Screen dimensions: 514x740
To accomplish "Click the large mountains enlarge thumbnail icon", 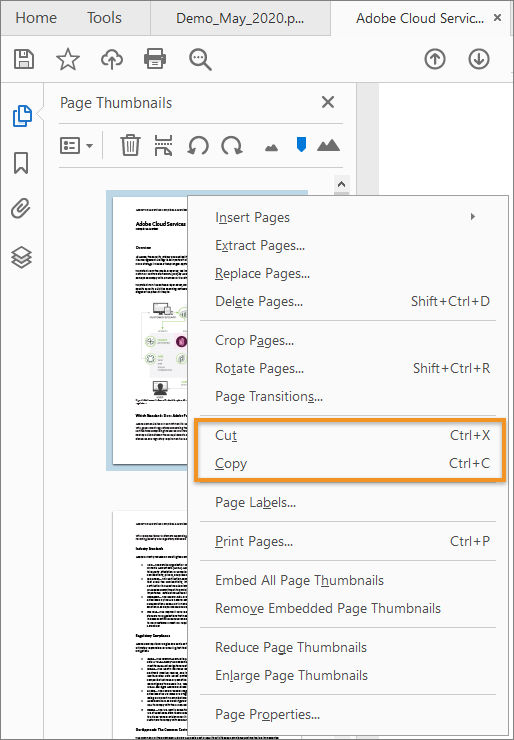I will click(x=329, y=145).
